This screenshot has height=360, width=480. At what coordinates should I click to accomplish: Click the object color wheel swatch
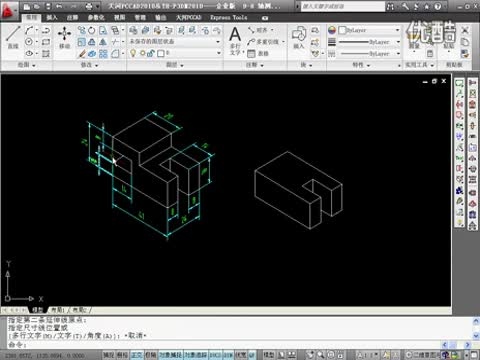(x=332, y=30)
